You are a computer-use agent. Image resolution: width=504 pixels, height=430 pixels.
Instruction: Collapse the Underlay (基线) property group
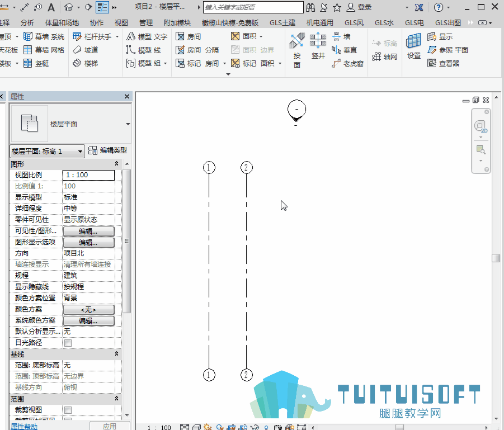click(x=117, y=354)
